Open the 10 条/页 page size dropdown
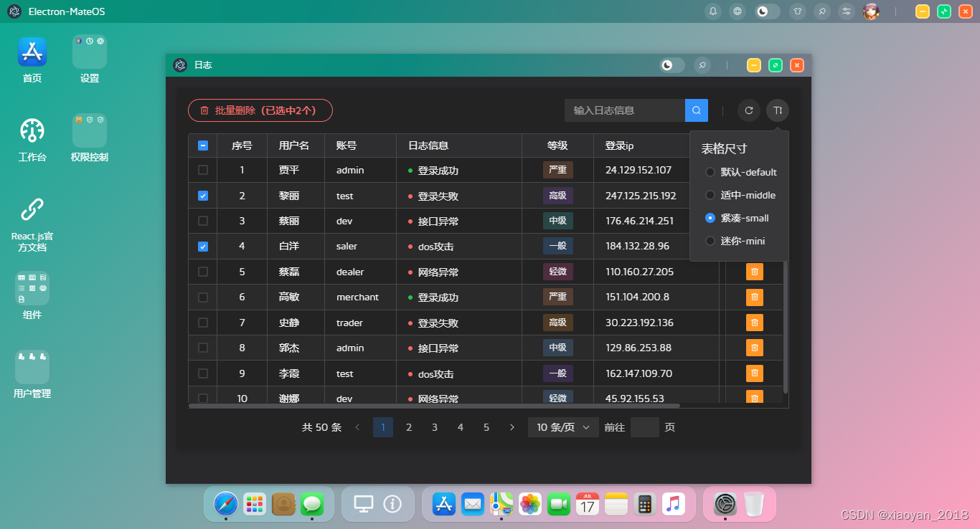The width and height of the screenshot is (980, 529). (563, 427)
